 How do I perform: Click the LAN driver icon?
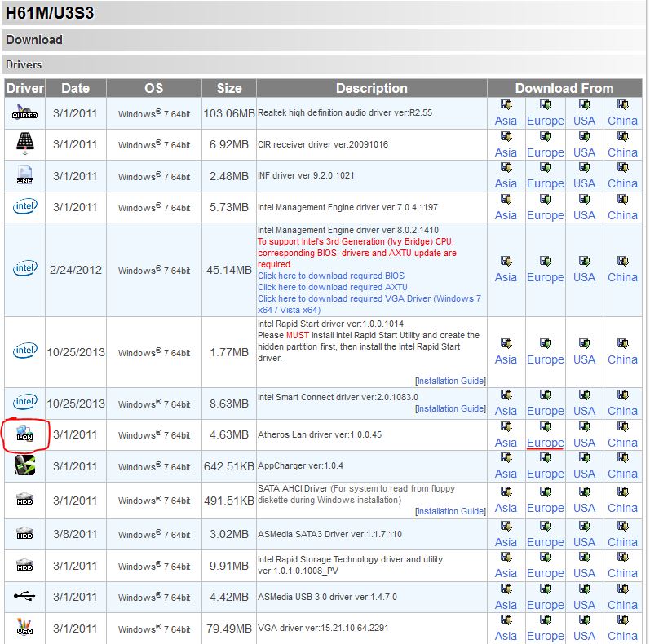(x=24, y=434)
